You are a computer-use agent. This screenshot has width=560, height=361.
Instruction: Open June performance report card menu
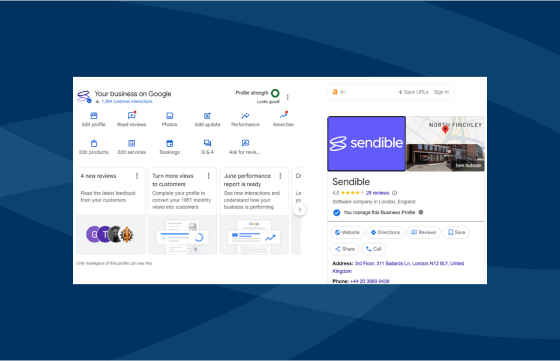[x=280, y=176]
